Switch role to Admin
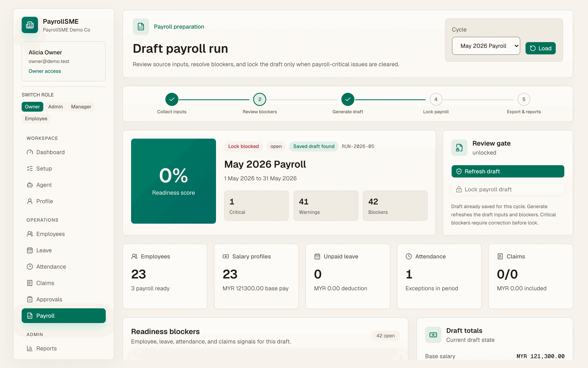The image size is (588, 368). pos(55,107)
